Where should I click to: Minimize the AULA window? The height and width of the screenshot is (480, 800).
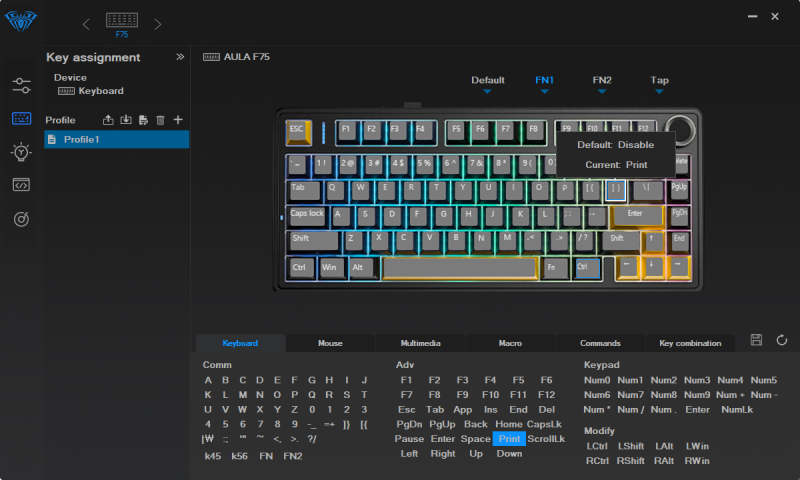pyautogui.click(x=753, y=16)
